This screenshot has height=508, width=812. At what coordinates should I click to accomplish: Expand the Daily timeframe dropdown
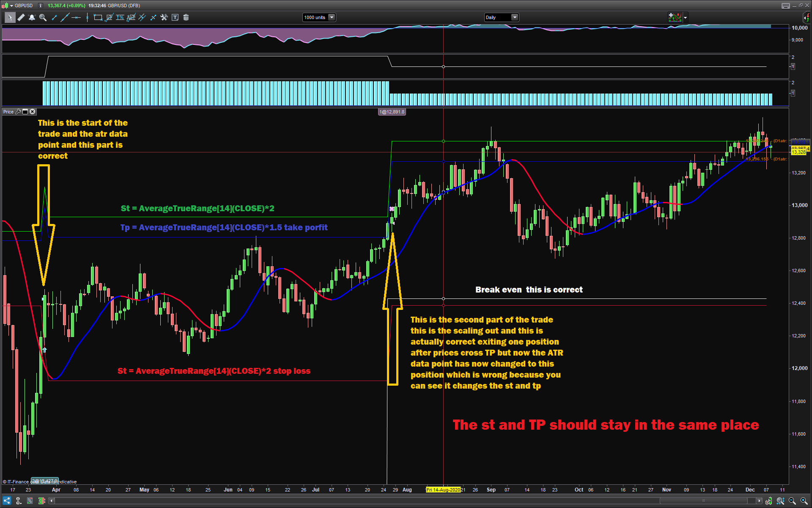click(514, 17)
